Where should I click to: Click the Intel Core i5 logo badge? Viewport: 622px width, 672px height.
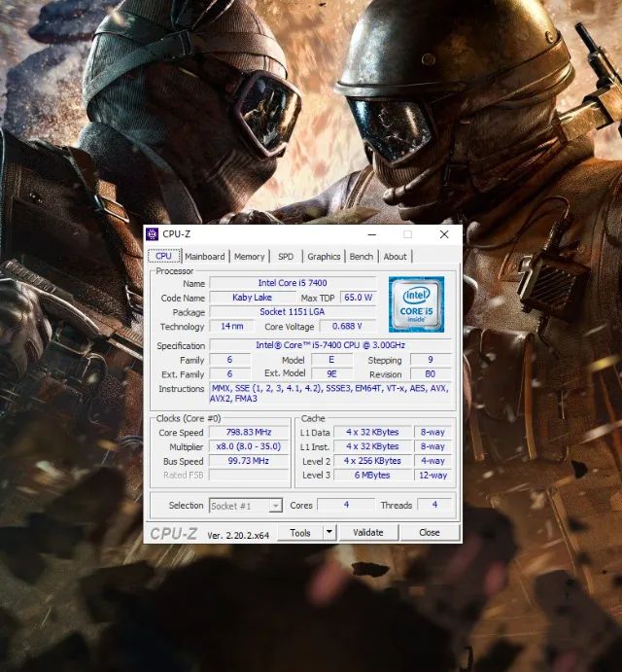click(x=416, y=304)
